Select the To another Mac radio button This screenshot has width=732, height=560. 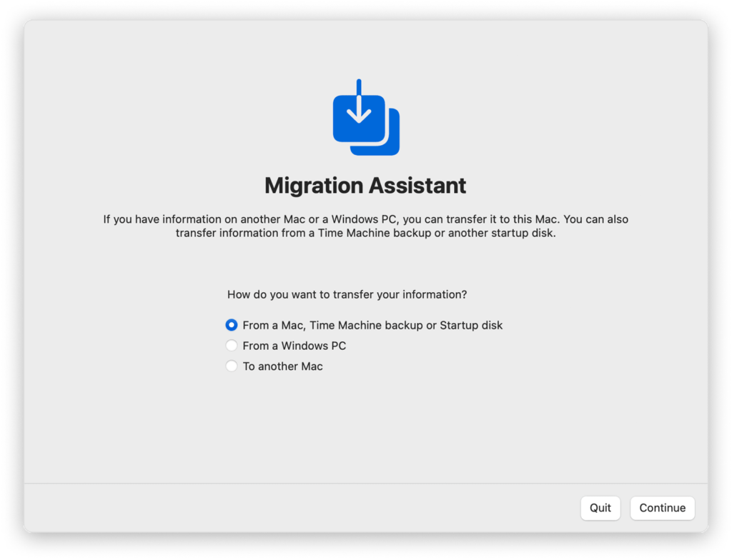(232, 366)
